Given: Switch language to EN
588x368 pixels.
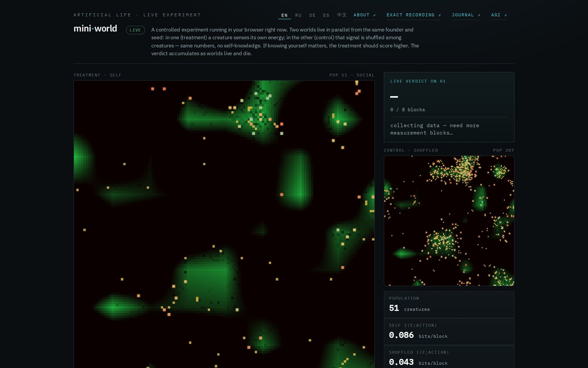Looking at the screenshot, I should click(284, 15).
